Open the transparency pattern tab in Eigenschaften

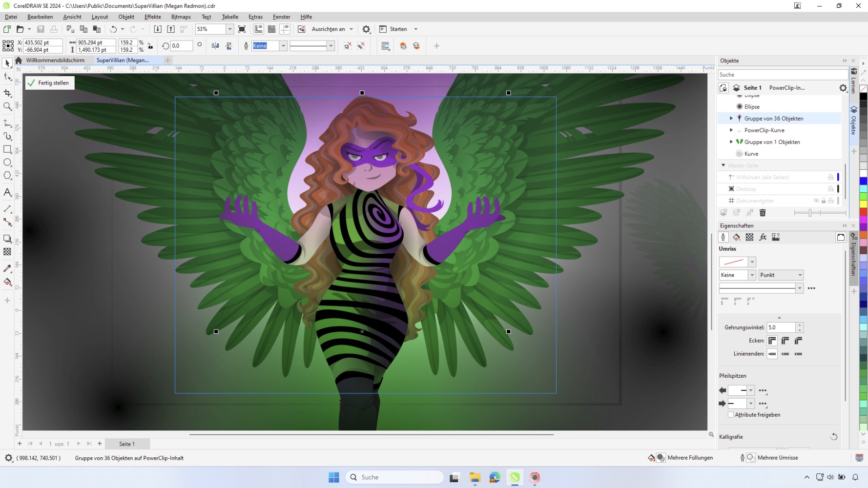coord(749,237)
